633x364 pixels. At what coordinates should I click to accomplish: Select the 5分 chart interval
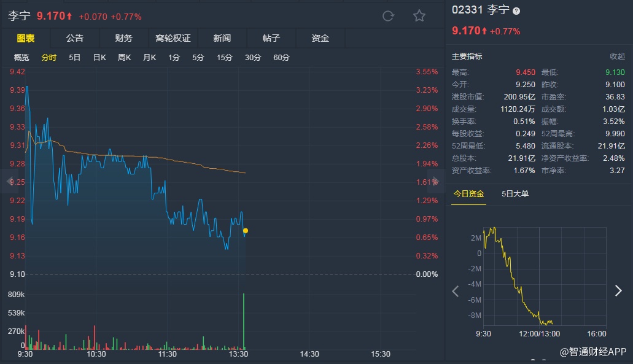198,58
